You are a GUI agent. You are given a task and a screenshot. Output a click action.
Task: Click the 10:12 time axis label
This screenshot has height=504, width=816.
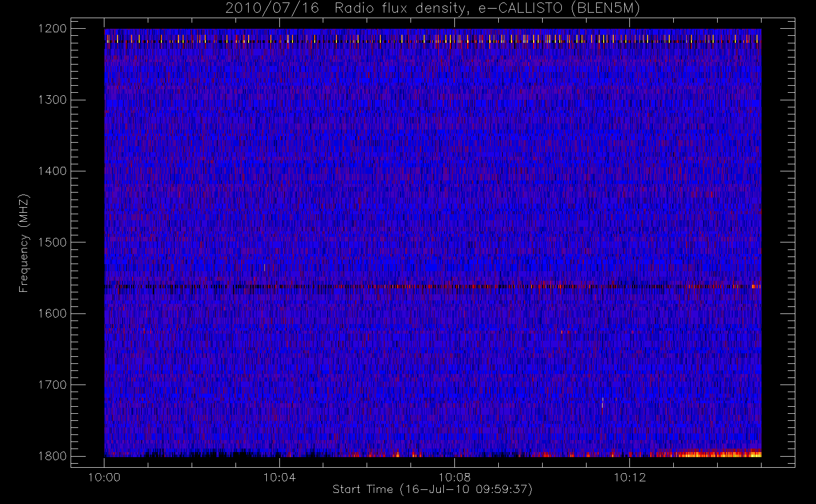click(629, 477)
